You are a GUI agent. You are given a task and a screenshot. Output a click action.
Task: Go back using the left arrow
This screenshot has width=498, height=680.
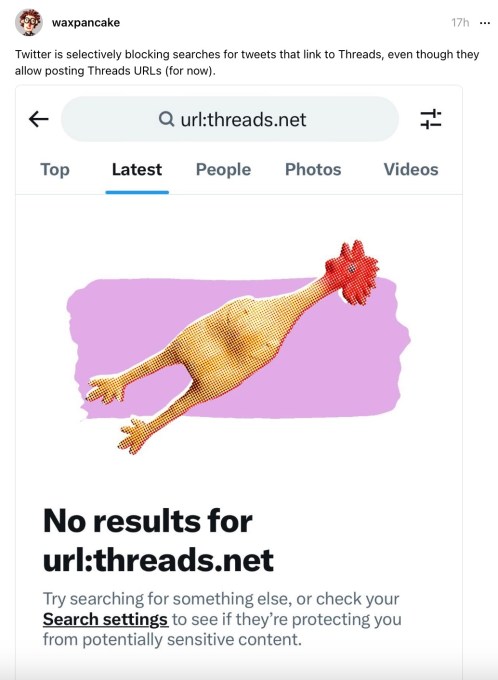pyautogui.click(x=38, y=119)
